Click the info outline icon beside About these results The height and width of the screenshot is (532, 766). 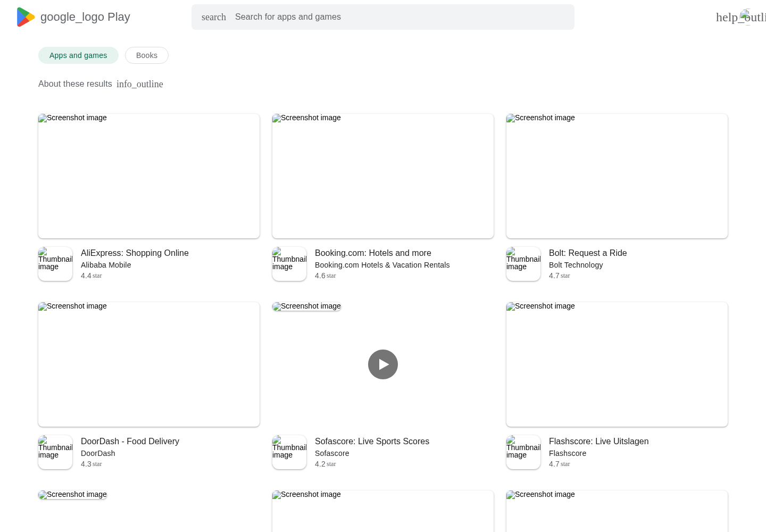click(140, 84)
